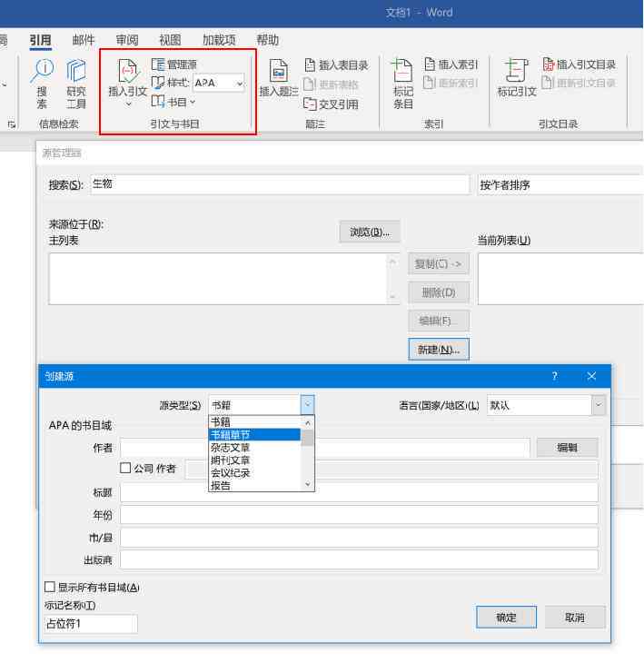Switch to the 邮件 tab
Image resolution: width=644 pixels, height=663 pixels.
coord(84,40)
